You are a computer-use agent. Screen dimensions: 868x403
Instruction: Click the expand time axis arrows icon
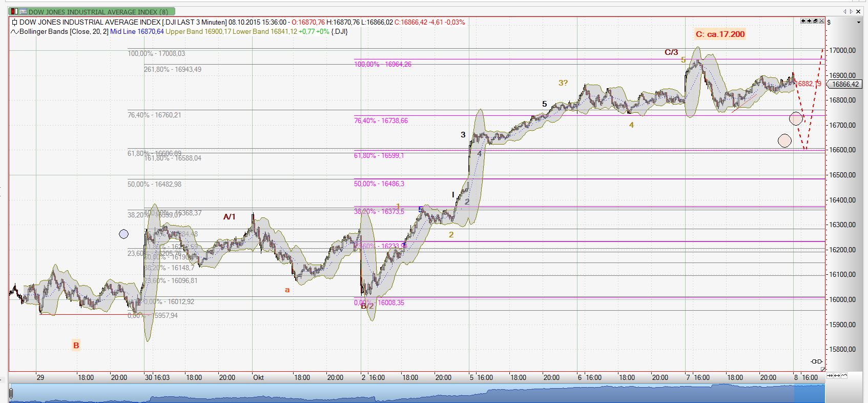837,376
